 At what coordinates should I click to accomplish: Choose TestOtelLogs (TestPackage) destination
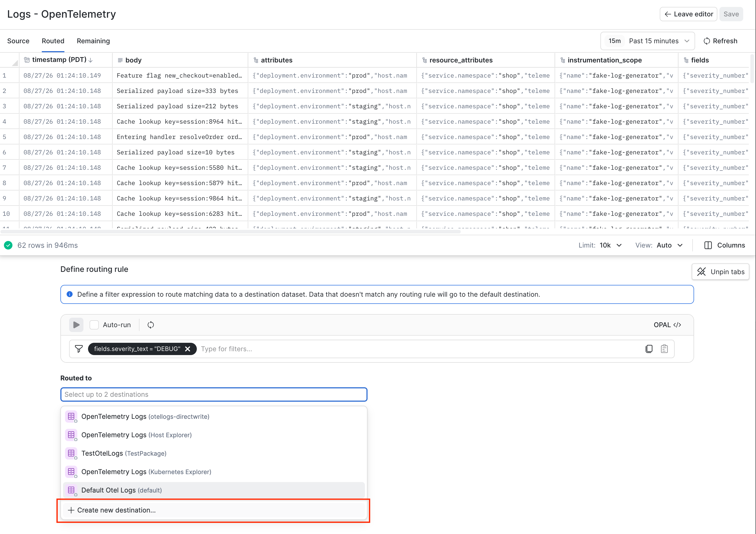pyautogui.click(x=214, y=453)
